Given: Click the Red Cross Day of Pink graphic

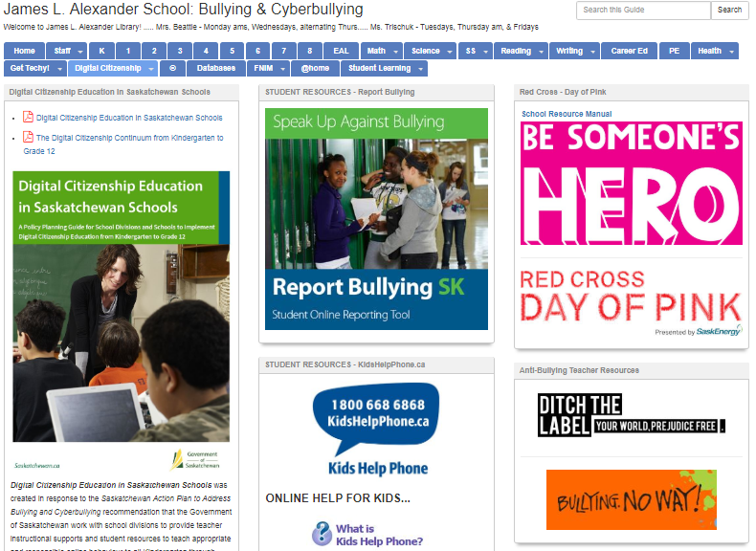Looking at the screenshot, I should point(632,302).
